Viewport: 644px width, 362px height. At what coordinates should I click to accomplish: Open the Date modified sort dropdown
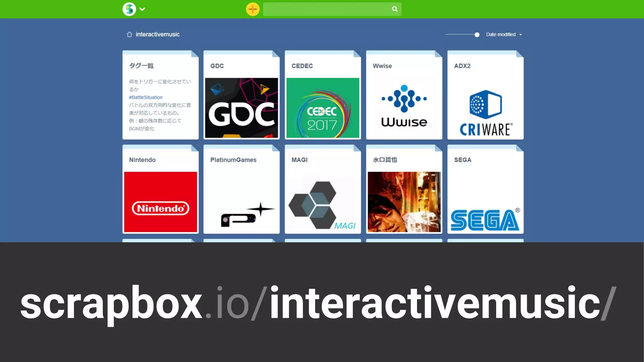pyautogui.click(x=504, y=35)
